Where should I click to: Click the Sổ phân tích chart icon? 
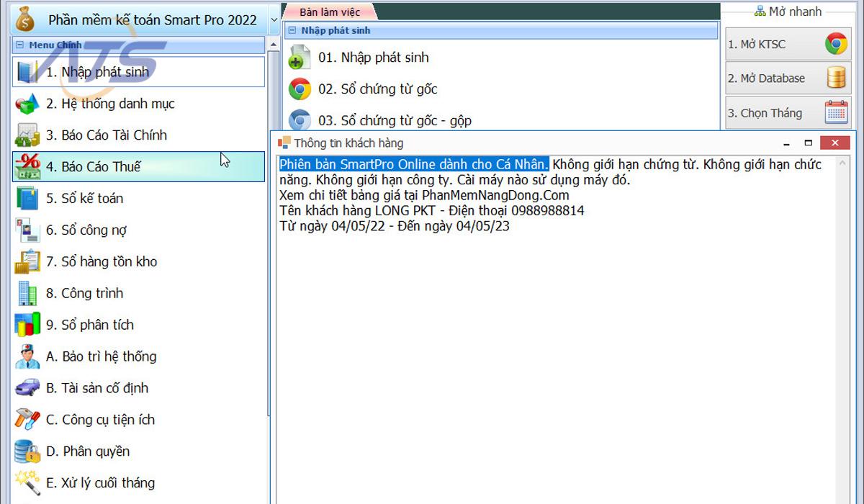(x=27, y=325)
